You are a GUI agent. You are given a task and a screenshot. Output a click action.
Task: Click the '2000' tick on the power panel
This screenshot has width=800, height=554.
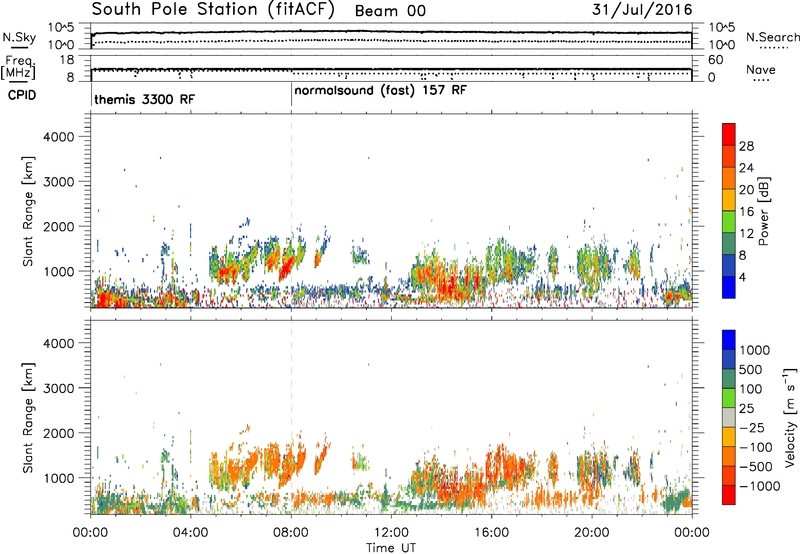pos(58,226)
